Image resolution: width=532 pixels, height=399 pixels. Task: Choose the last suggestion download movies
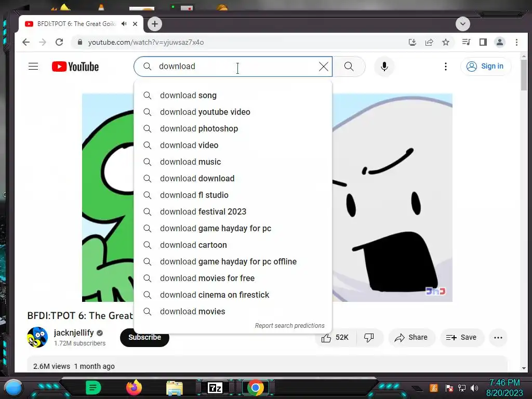[x=233, y=312]
